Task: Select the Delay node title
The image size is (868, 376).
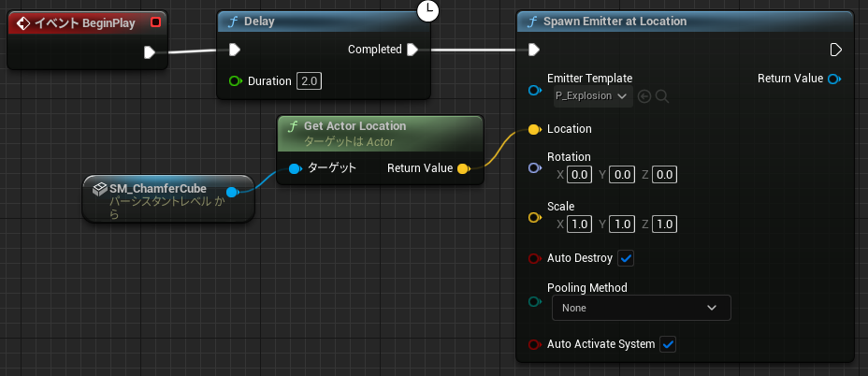Action: (259, 22)
